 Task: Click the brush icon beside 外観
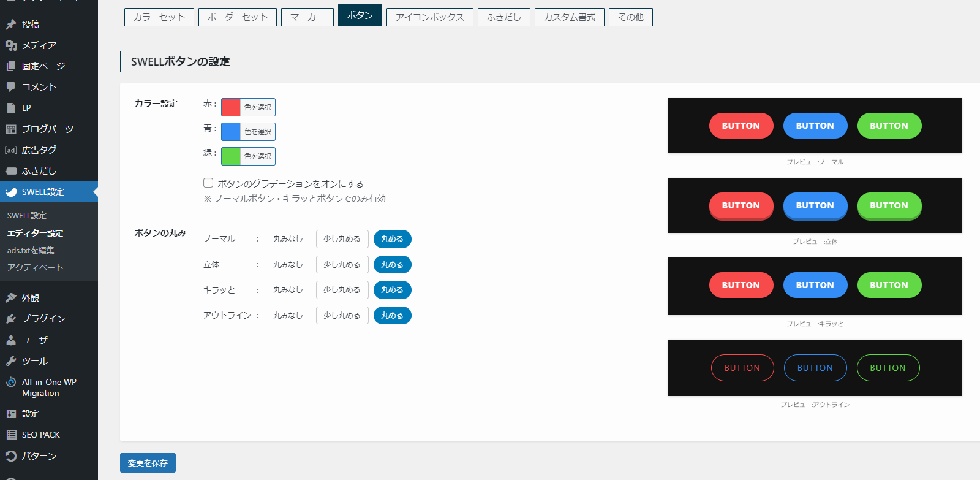(11, 298)
